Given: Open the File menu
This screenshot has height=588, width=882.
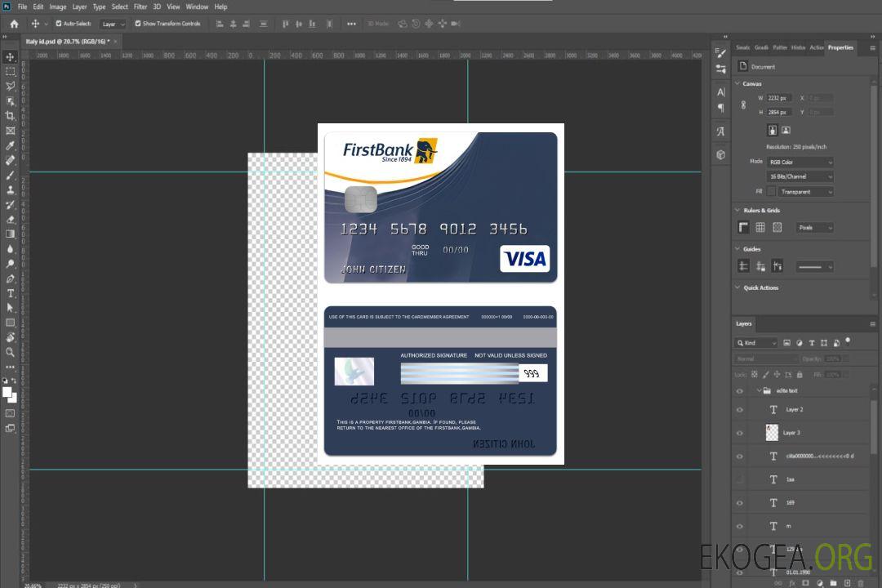Looking at the screenshot, I should coord(23,7).
